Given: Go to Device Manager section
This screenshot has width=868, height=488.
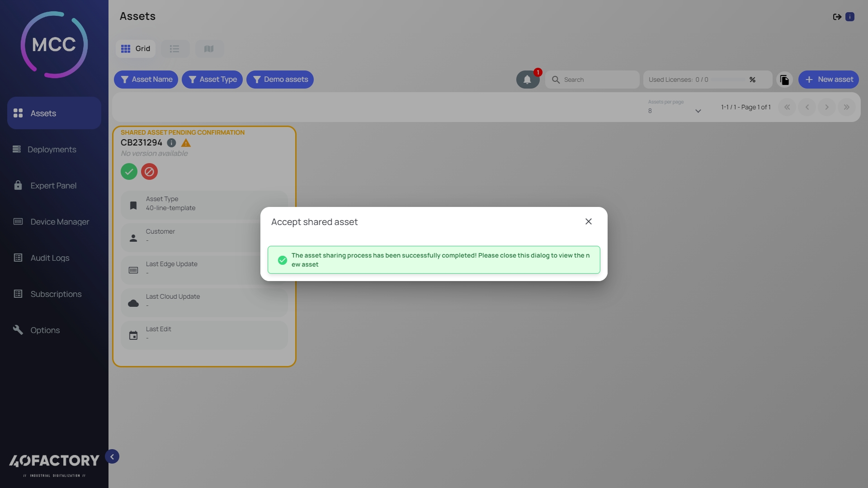Looking at the screenshot, I should click(x=60, y=222).
